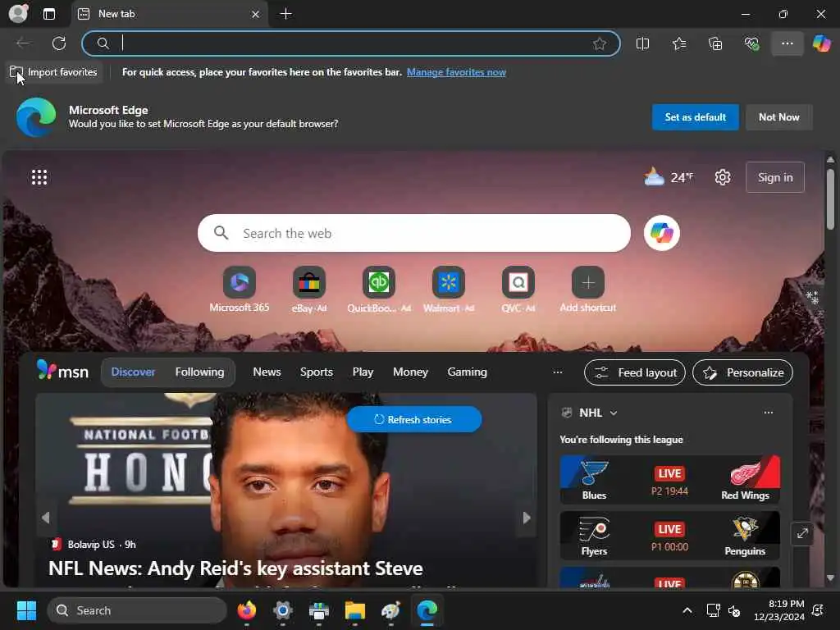Open taskbar clock showing 8:19 PM
Image resolution: width=840 pixels, height=630 pixels.
(779, 610)
